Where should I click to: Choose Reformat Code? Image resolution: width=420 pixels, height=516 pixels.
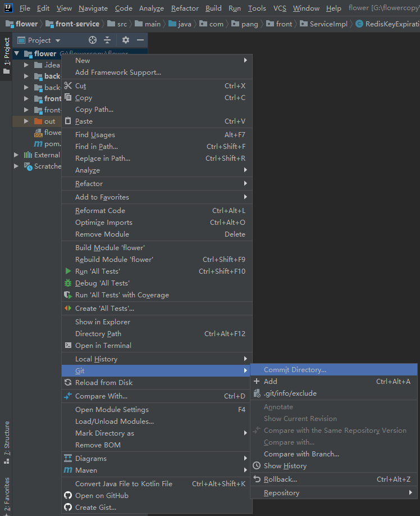click(157, 211)
